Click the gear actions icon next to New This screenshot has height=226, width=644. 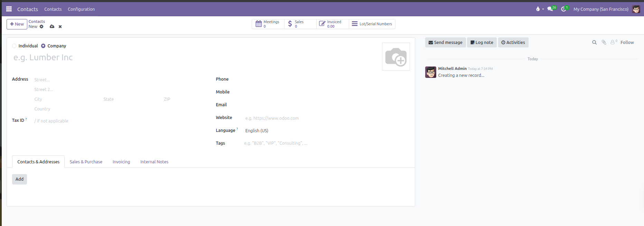[x=41, y=27]
